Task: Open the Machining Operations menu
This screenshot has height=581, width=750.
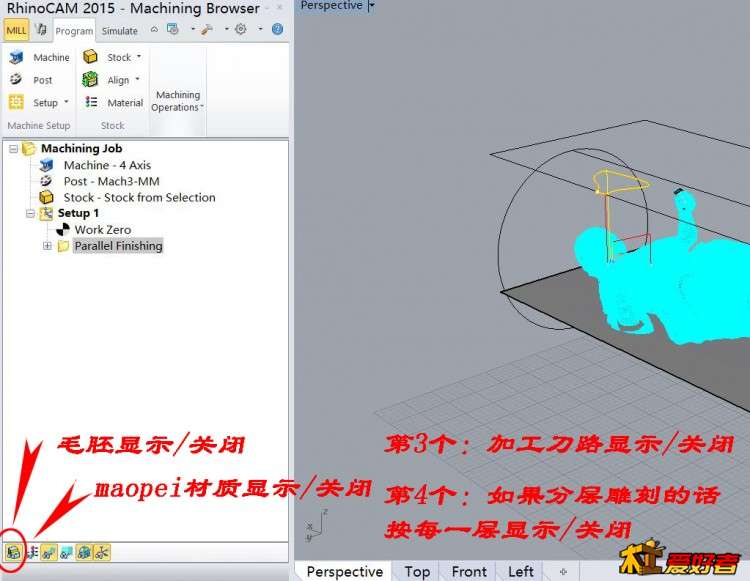Action: (177, 101)
